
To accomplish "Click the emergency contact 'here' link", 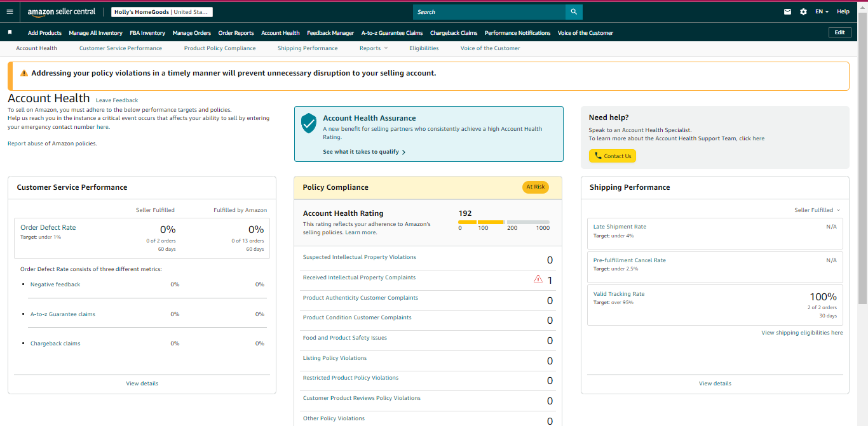I will pos(102,127).
